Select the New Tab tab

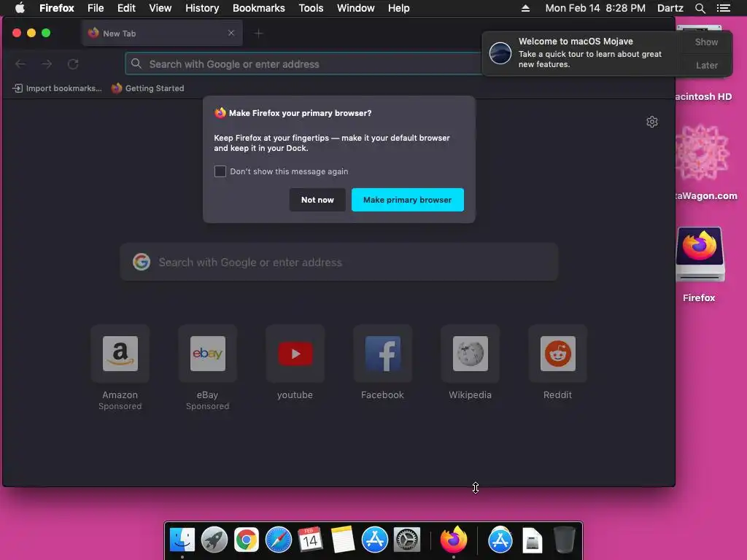[x=162, y=34]
